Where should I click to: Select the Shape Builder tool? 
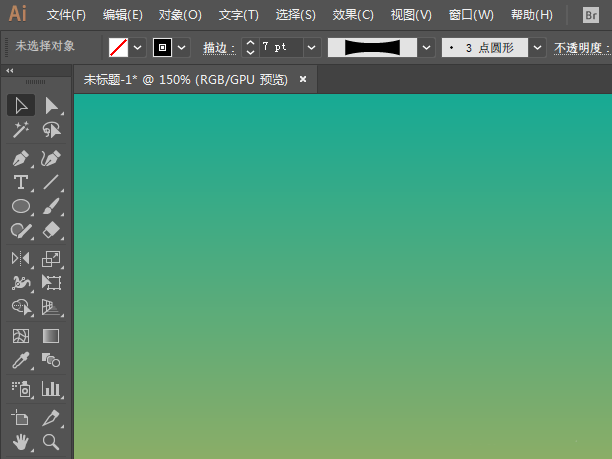(x=21, y=307)
